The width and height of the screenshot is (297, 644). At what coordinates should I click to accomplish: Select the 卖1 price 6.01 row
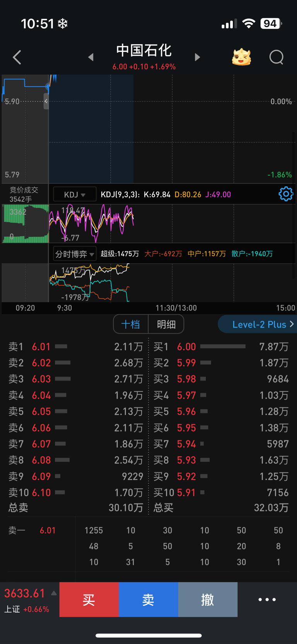[x=76, y=347]
